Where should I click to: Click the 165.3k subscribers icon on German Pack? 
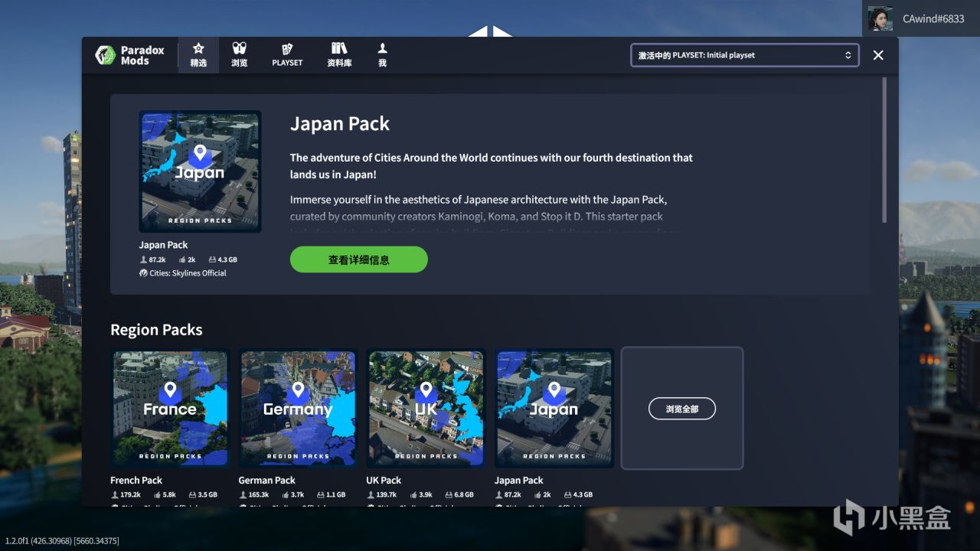(x=243, y=495)
